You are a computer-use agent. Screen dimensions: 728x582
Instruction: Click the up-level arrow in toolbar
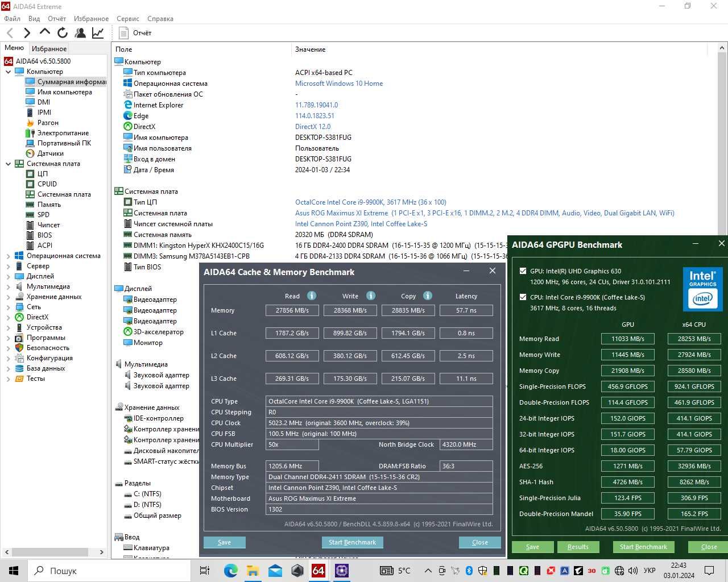pyautogui.click(x=45, y=32)
